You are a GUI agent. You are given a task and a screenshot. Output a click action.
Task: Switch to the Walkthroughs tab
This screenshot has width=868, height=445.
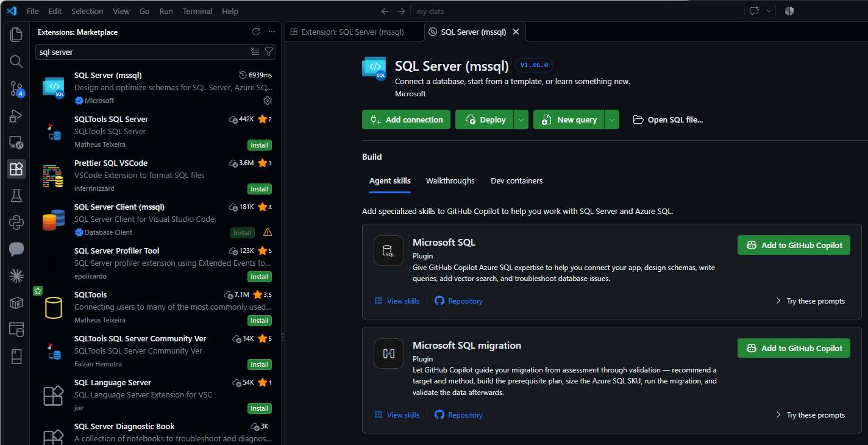coord(450,180)
